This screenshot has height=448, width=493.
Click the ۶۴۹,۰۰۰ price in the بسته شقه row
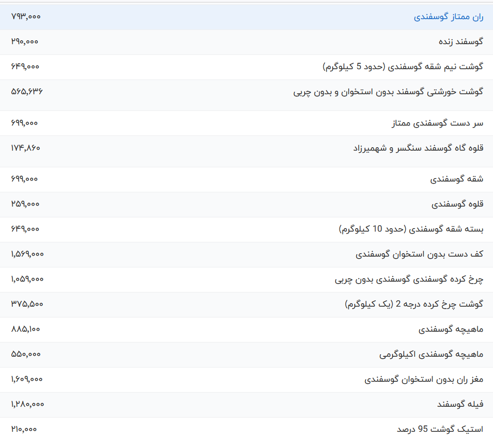[25, 229]
